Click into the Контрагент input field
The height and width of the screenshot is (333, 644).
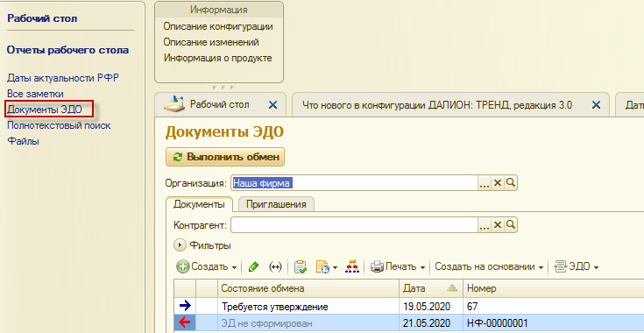point(355,224)
